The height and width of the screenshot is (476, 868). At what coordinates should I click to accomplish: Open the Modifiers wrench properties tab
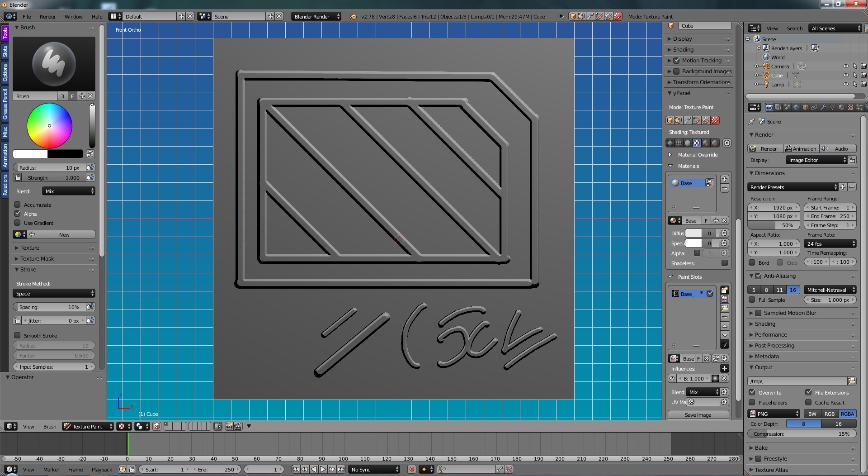click(823, 107)
